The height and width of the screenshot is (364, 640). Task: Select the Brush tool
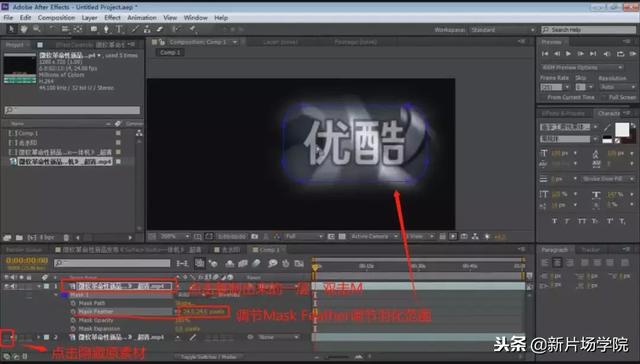click(135, 29)
